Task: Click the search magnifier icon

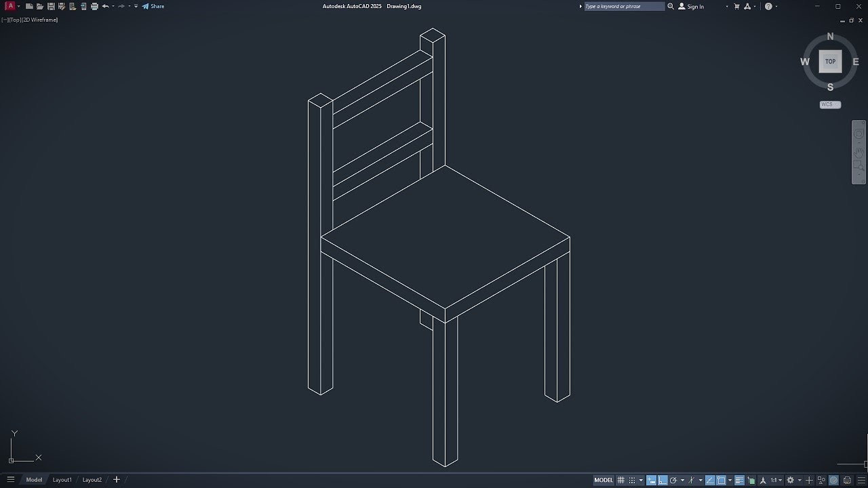Action: point(671,6)
